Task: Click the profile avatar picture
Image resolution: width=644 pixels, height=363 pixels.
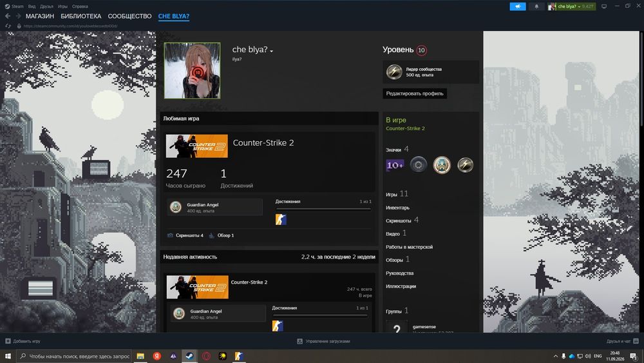Action: [x=192, y=71]
